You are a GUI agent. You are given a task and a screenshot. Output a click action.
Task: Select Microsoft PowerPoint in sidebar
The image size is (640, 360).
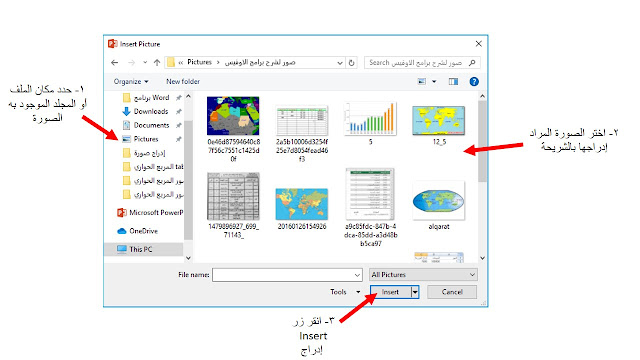[149, 213]
